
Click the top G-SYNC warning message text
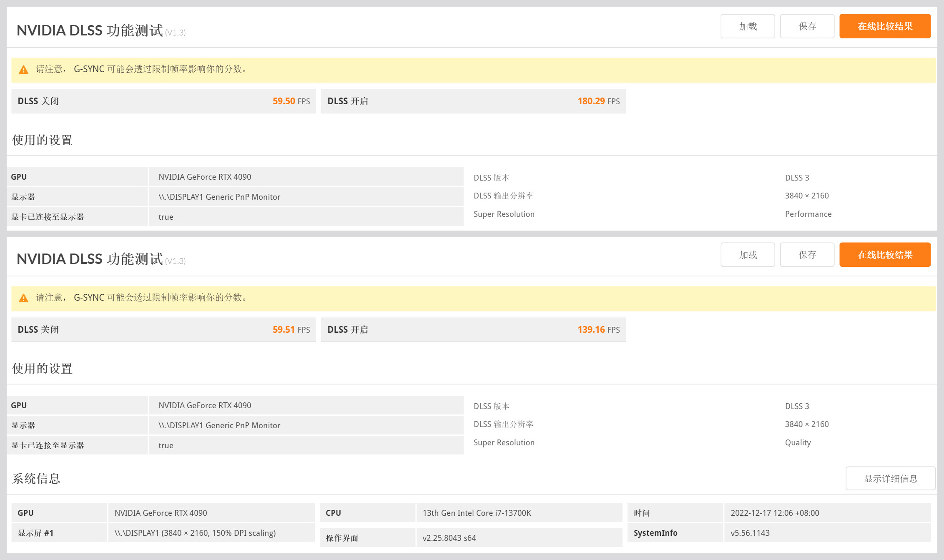point(142,69)
